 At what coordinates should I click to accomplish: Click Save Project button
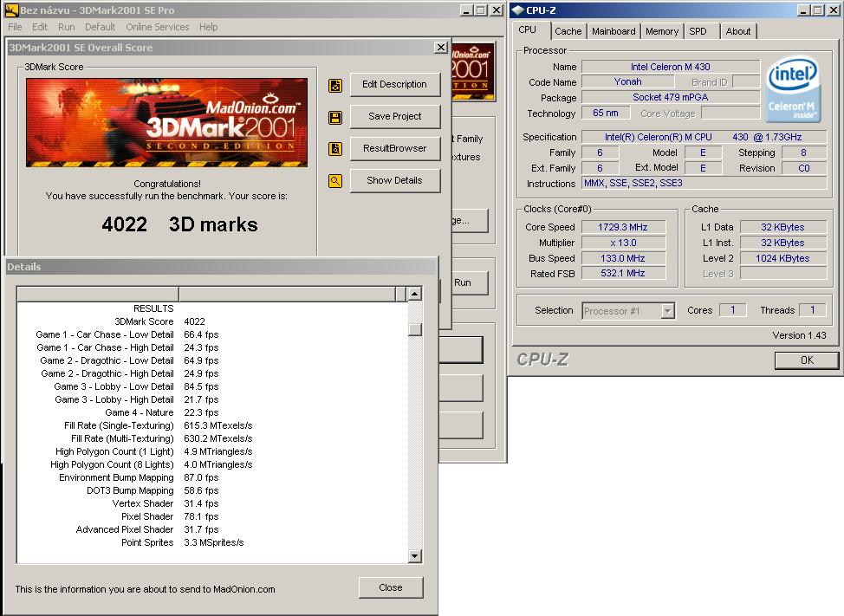click(x=395, y=116)
